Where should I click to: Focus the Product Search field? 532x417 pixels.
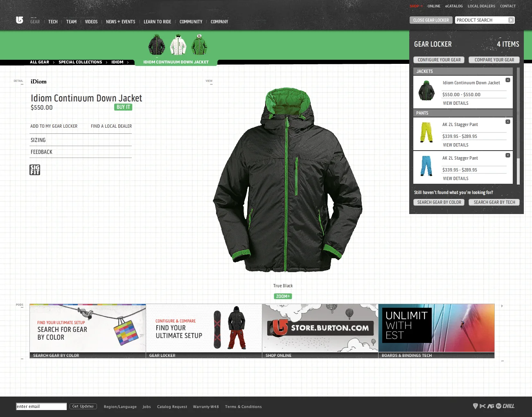pos(482,20)
